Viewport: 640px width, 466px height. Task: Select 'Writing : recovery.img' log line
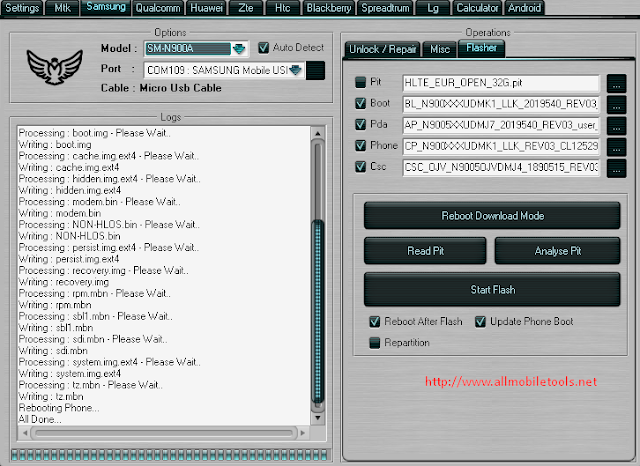(x=64, y=282)
